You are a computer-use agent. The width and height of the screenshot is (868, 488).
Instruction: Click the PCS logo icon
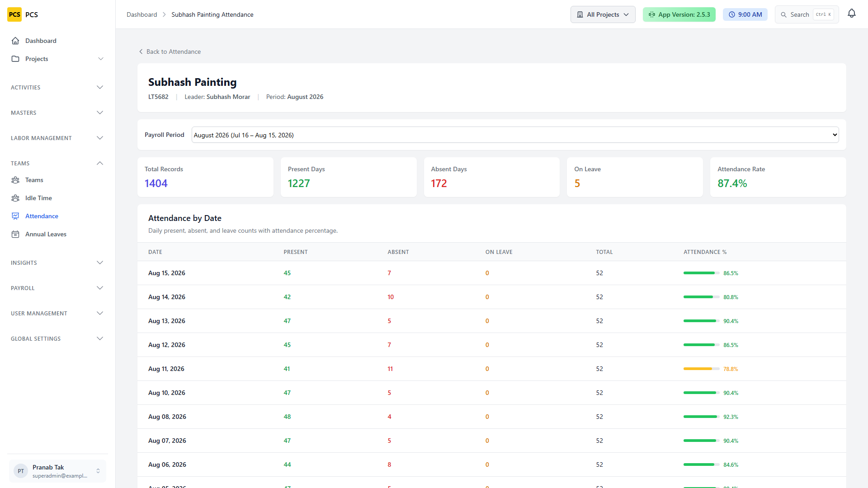coord(14,14)
